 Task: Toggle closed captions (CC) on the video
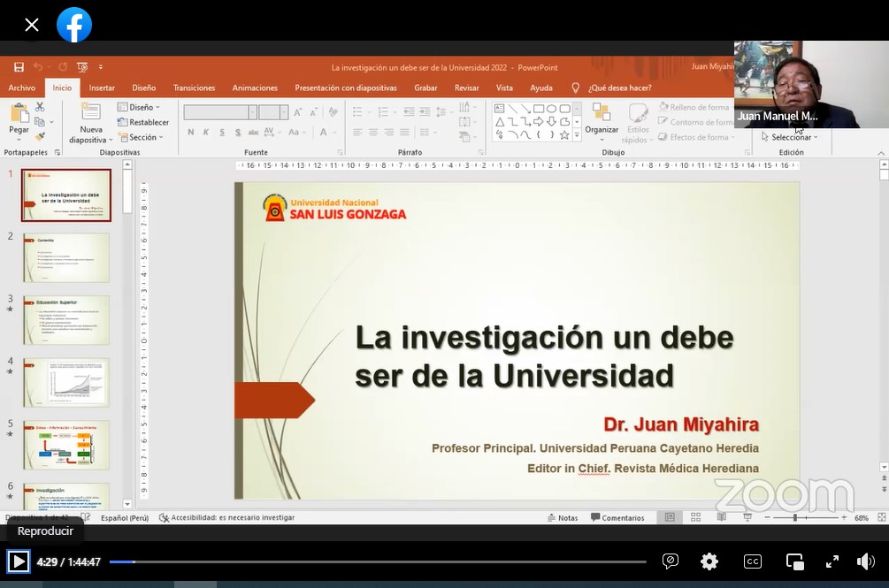click(x=752, y=561)
